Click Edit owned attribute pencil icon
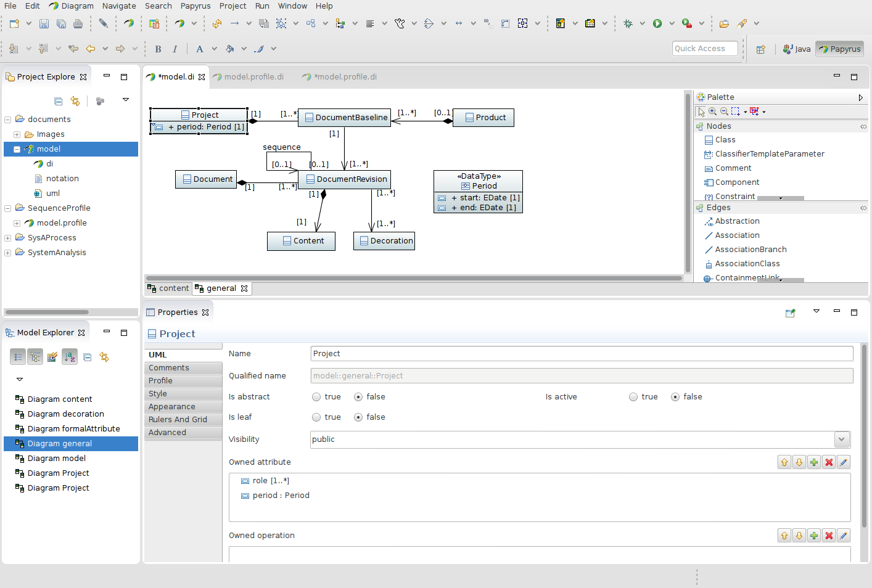Screen dimensions: 872x588 click(844, 462)
